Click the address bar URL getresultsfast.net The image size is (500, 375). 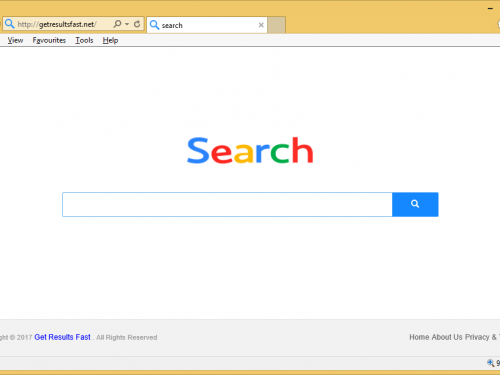point(57,24)
